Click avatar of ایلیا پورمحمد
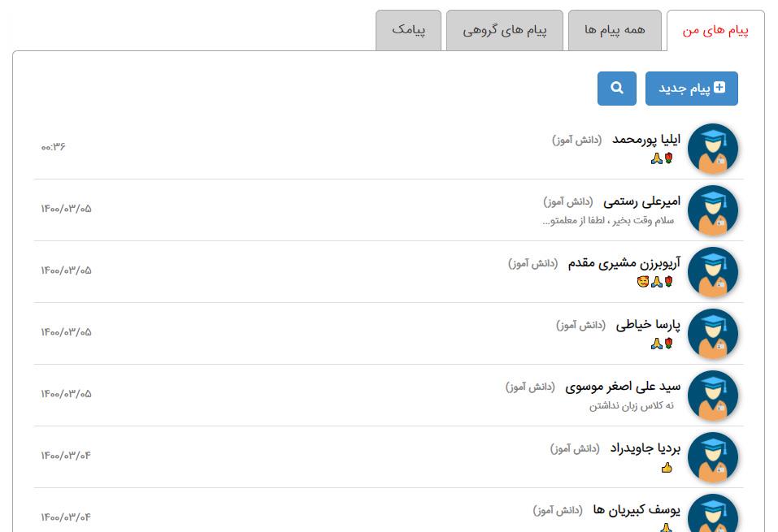Image resolution: width=778 pixels, height=532 pixels. click(713, 149)
